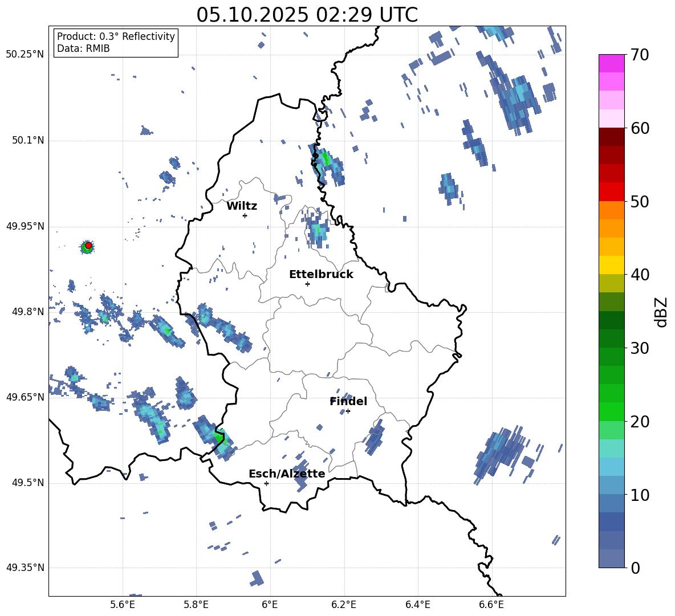Click the Ettelbruck station cross marker
Image resolution: width=675 pixels, height=616 pixels.
(x=307, y=284)
